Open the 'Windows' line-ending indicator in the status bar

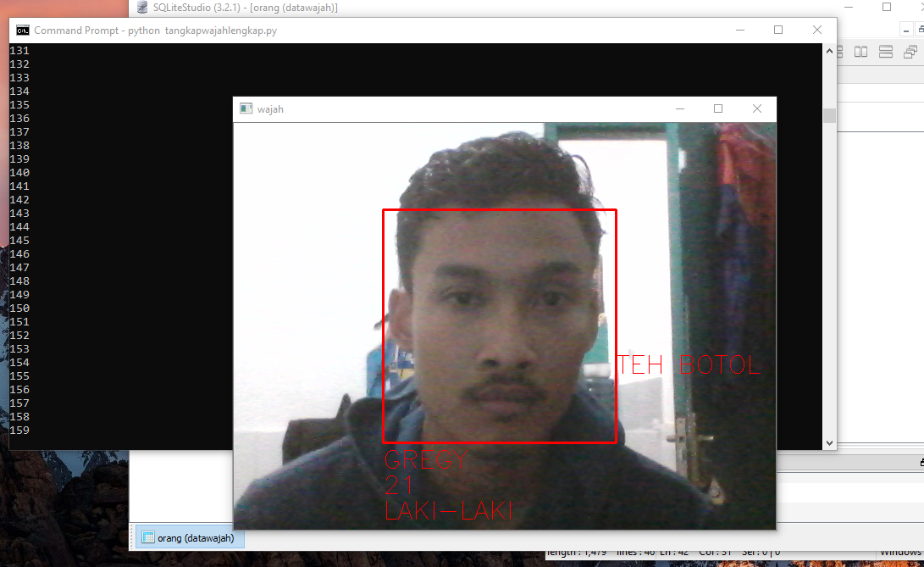[900, 551]
